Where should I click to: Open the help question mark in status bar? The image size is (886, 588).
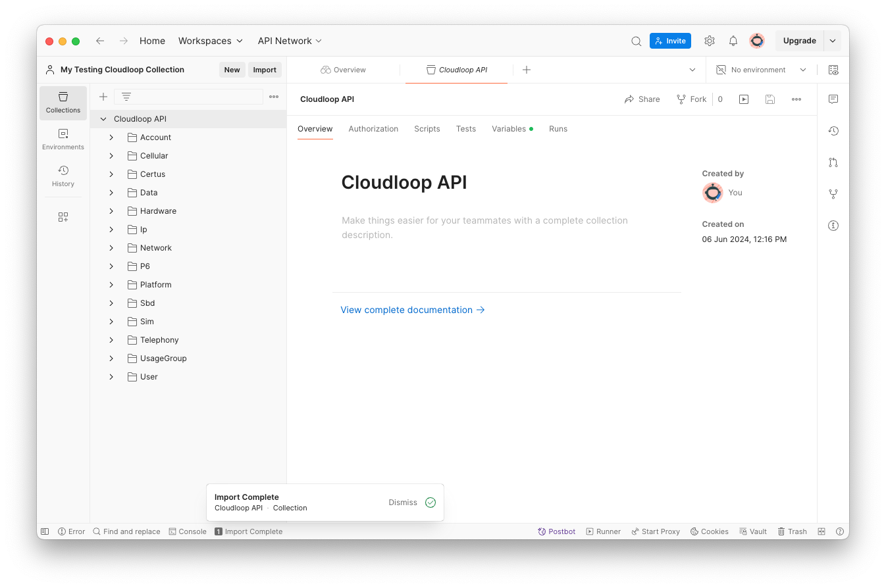(x=839, y=531)
